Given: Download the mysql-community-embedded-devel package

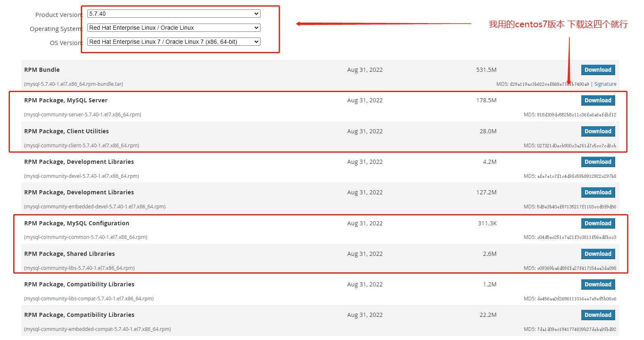Looking at the screenshot, I should 598,192.
